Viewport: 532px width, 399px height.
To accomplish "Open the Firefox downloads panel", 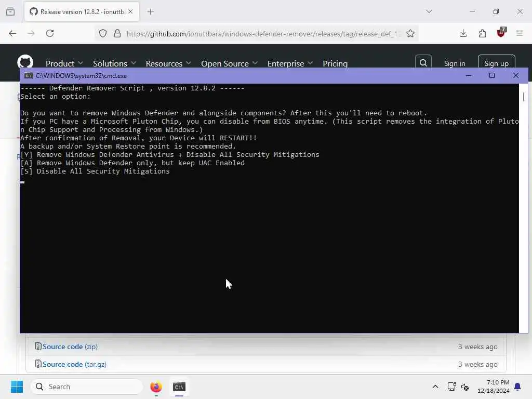I will (x=463, y=33).
